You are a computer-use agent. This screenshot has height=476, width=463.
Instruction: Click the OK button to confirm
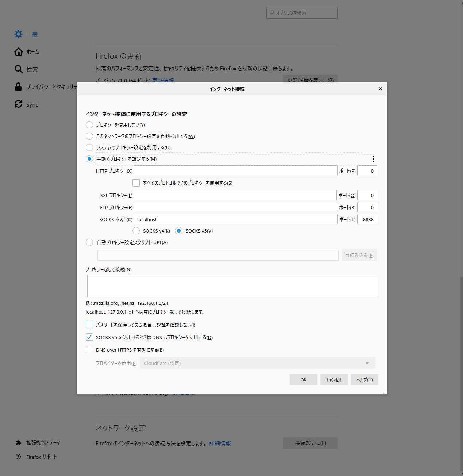pyautogui.click(x=303, y=380)
